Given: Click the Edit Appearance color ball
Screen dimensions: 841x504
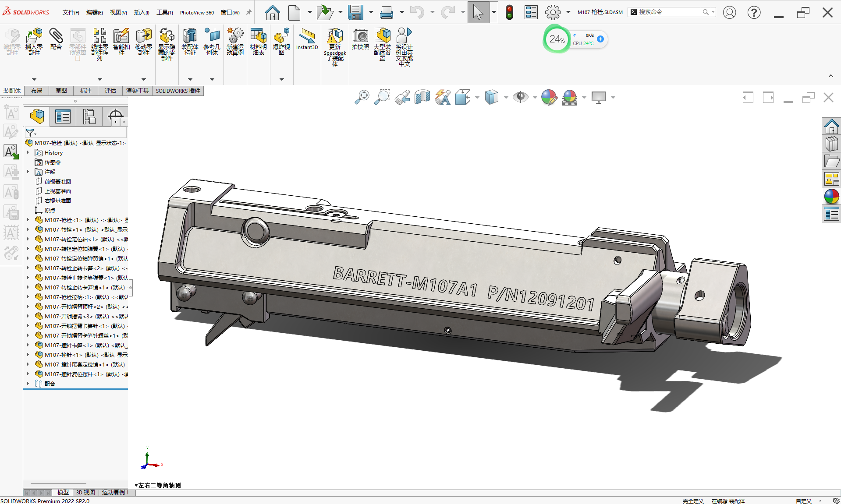Looking at the screenshot, I should pos(549,97).
